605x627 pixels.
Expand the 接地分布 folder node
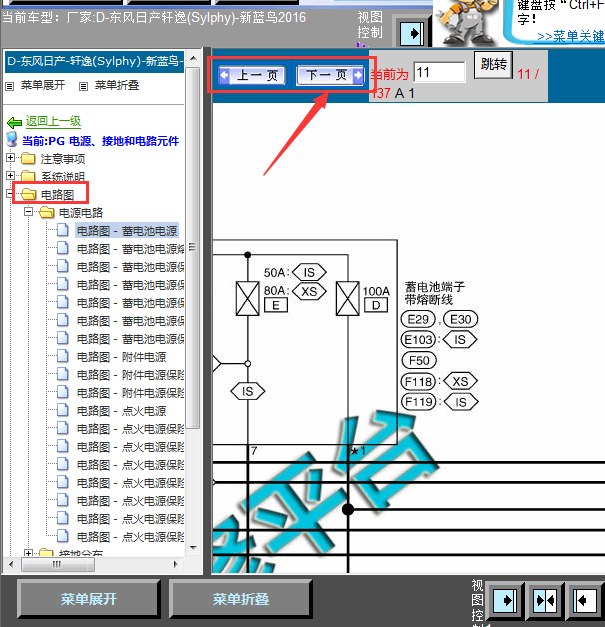click(28, 553)
